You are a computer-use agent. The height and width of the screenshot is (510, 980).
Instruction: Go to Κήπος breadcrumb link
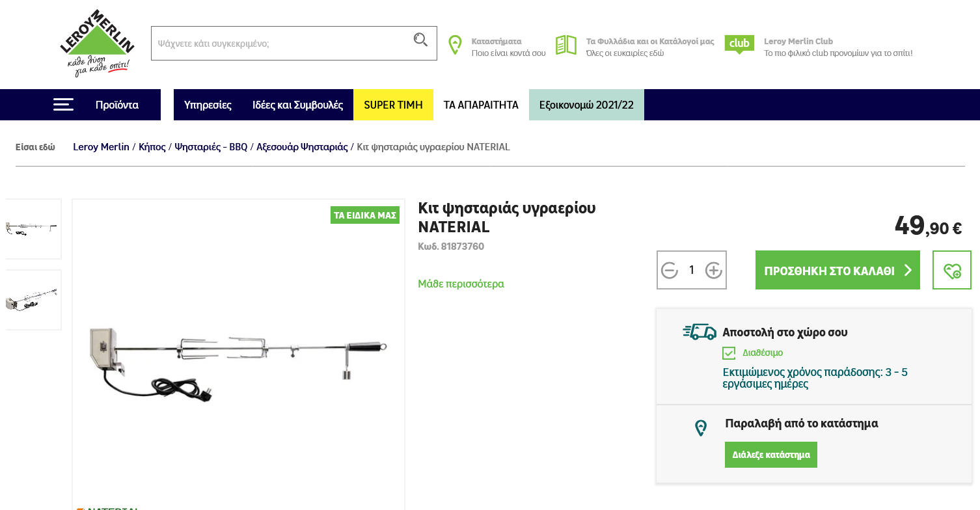[x=152, y=147]
